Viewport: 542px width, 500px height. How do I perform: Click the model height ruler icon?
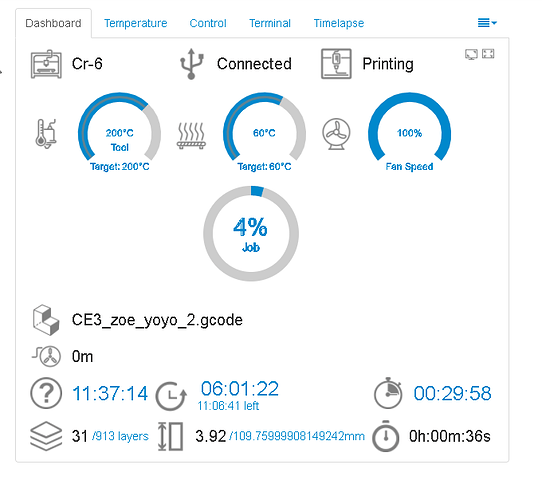coord(170,436)
